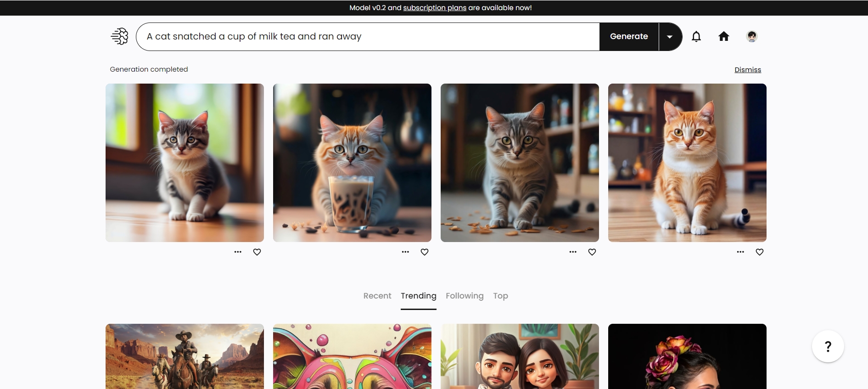This screenshot has height=389, width=868.
Task: Open more options for orange white cat image
Action: coord(740,252)
